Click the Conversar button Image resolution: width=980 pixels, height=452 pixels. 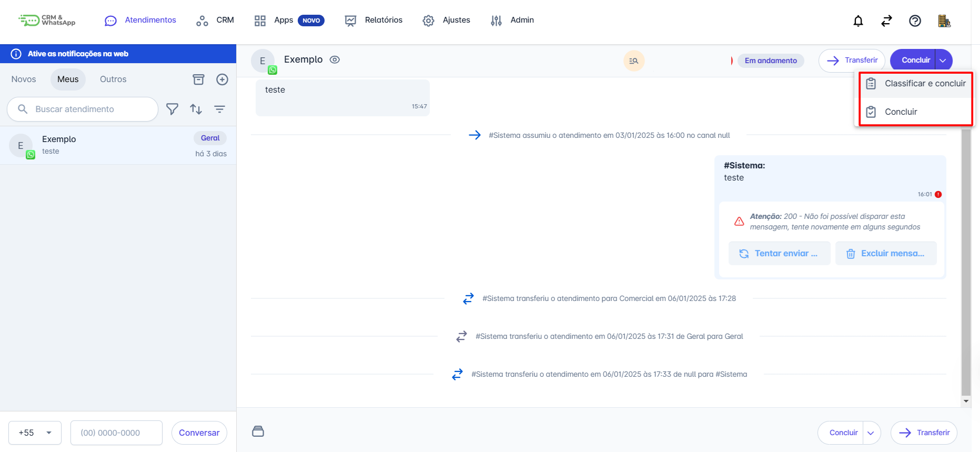coord(199,433)
